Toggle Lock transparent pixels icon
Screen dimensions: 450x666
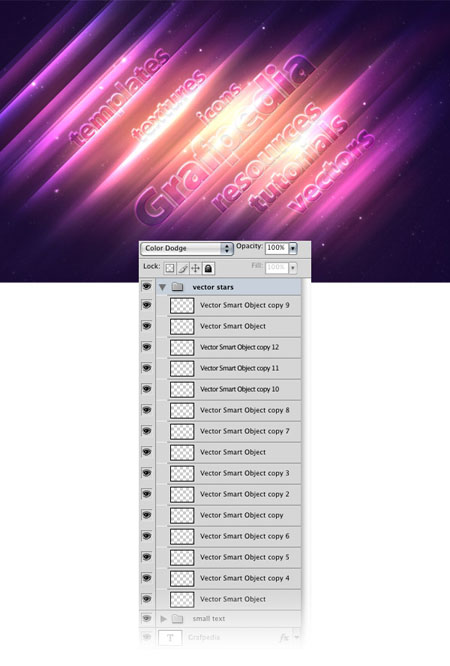(170, 268)
